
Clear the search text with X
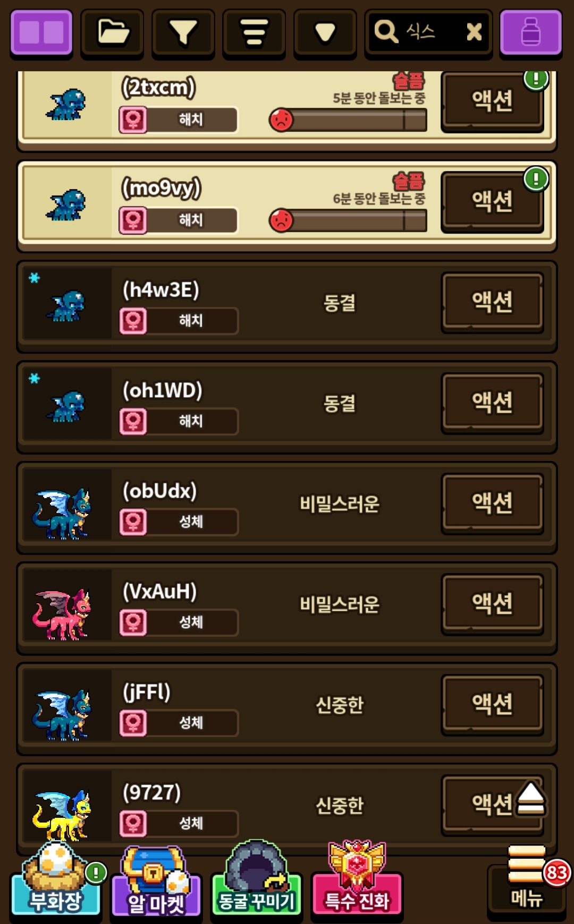(474, 32)
